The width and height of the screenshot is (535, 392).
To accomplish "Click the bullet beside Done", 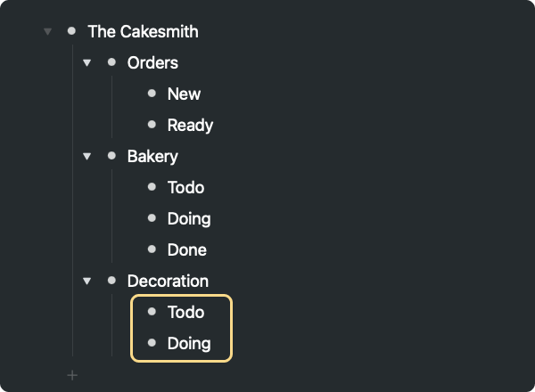I will click(152, 249).
